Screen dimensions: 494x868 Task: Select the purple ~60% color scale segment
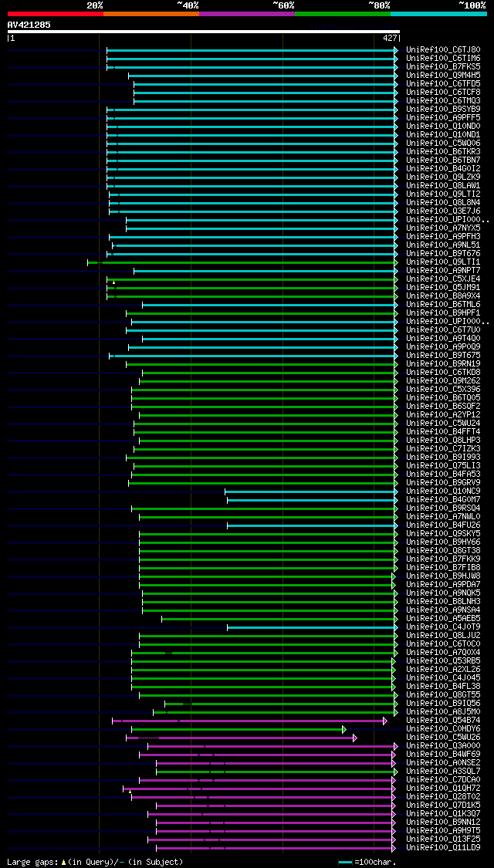coord(247,13)
